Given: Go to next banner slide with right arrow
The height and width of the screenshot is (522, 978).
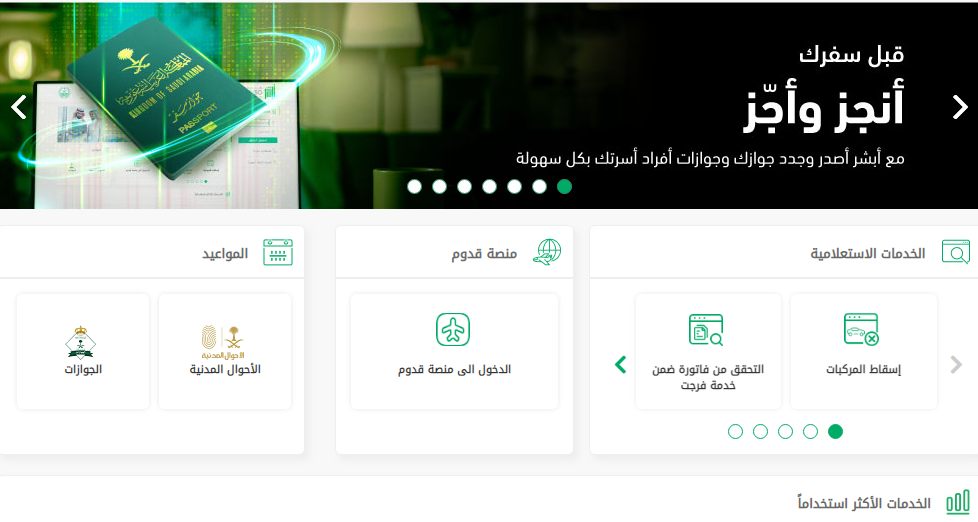Looking at the screenshot, I should tap(960, 107).
